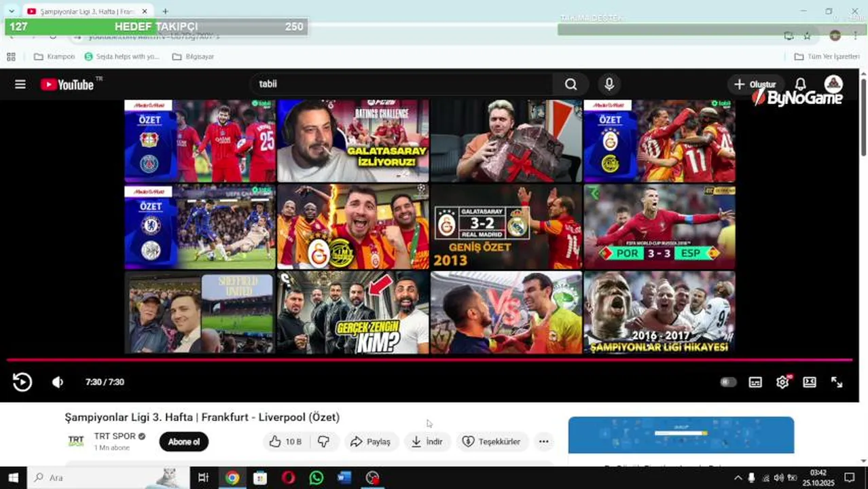
Task: Replay the video with the replay button
Action: click(x=22, y=382)
